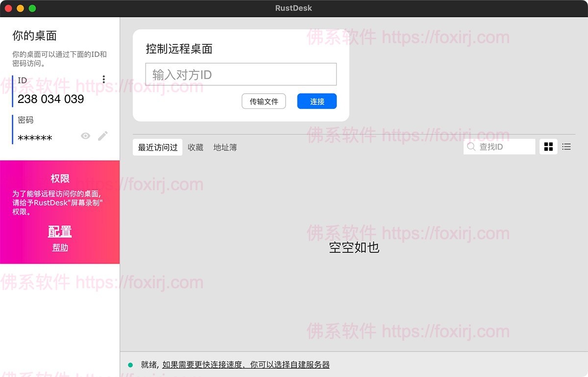Click the macOS green zoom button

(x=32, y=8)
